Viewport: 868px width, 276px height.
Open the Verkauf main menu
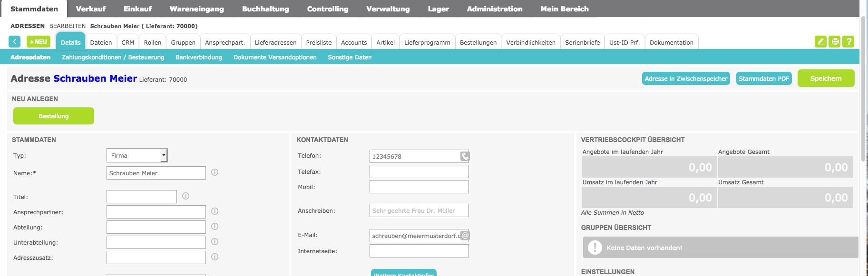pos(90,9)
